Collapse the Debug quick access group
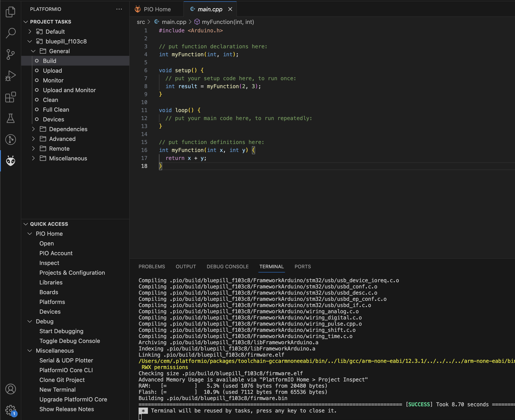Viewport: 515px width, 420px height. (x=30, y=321)
